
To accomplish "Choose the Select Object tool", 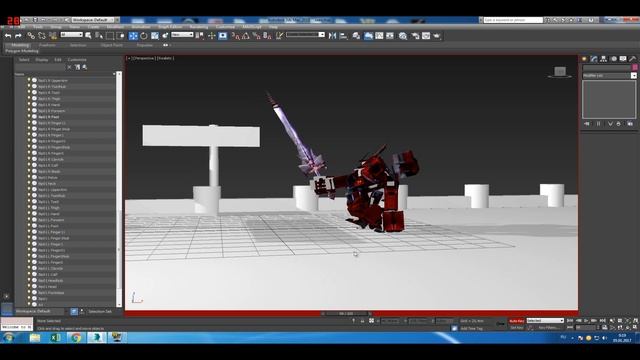I will click(88, 36).
